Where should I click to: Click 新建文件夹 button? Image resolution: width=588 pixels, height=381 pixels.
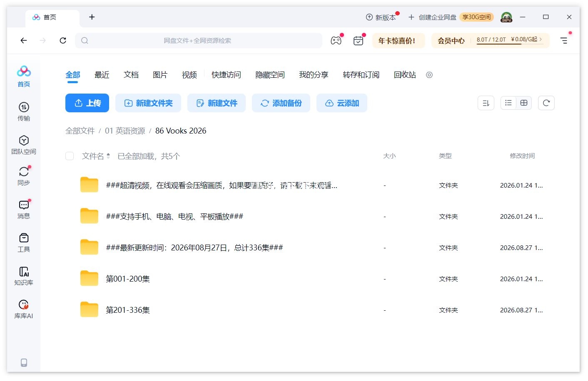(x=148, y=103)
